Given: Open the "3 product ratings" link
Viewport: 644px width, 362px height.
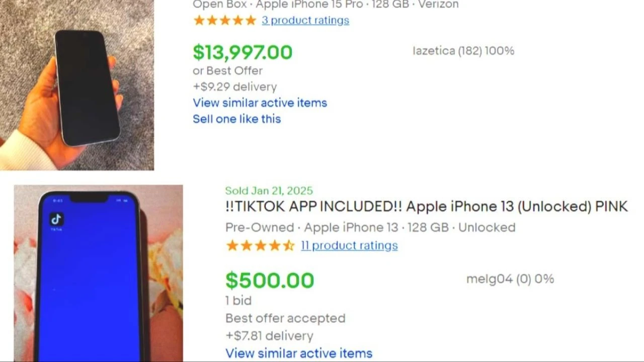Looking at the screenshot, I should [x=305, y=21].
